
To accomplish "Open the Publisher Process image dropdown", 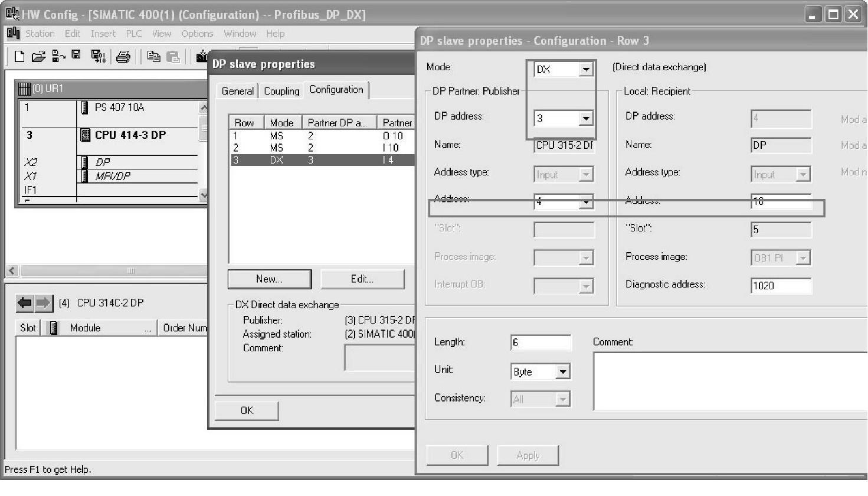I will pyautogui.click(x=585, y=258).
